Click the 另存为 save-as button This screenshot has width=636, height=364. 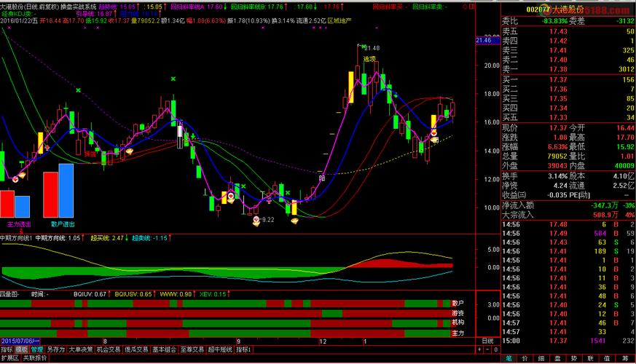tap(56, 349)
